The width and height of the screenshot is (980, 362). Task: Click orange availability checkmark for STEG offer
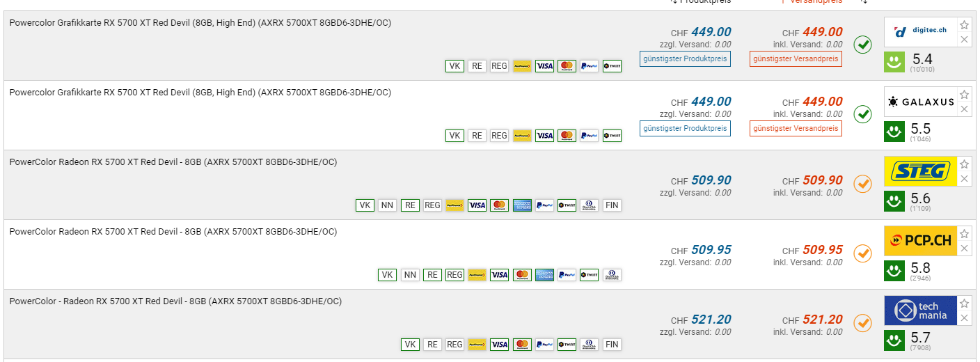pos(862,184)
